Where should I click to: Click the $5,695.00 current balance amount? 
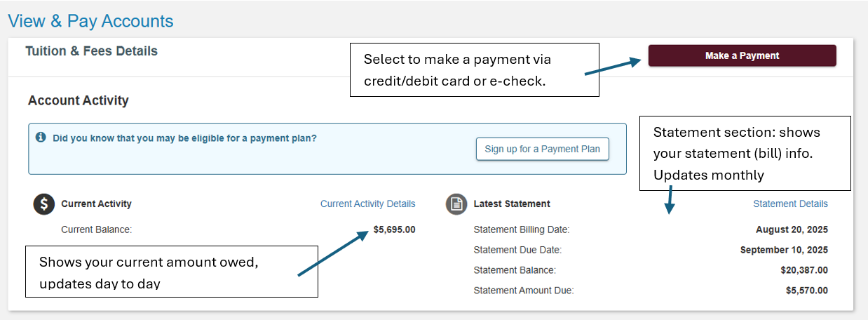pyautogui.click(x=394, y=229)
